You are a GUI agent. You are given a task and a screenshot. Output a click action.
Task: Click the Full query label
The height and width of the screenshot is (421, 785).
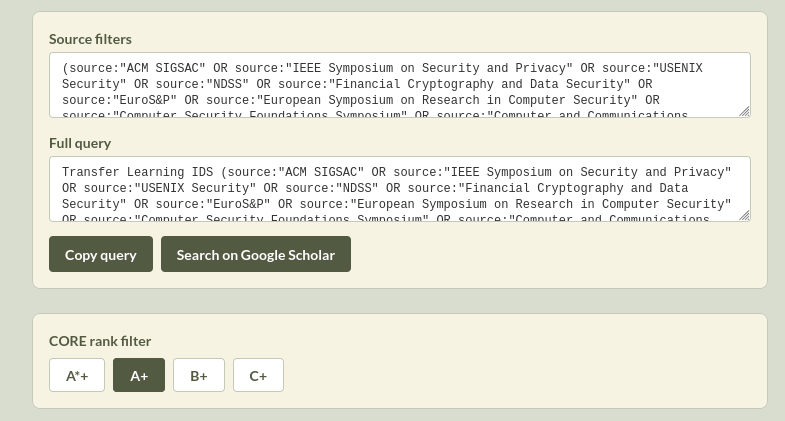pyautogui.click(x=80, y=143)
